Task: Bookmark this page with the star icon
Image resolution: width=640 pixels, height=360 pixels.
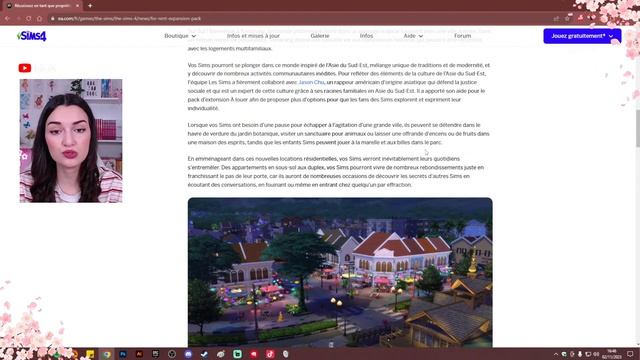Action: pos(567,18)
